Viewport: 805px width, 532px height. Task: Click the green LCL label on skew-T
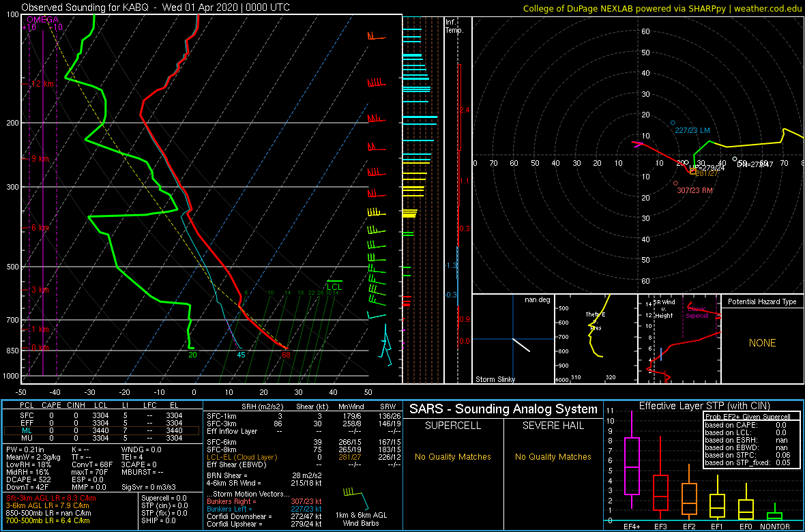click(334, 286)
